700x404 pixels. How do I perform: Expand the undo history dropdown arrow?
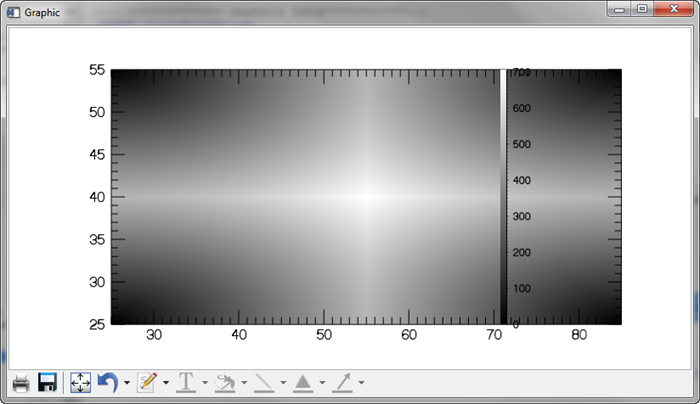point(126,383)
